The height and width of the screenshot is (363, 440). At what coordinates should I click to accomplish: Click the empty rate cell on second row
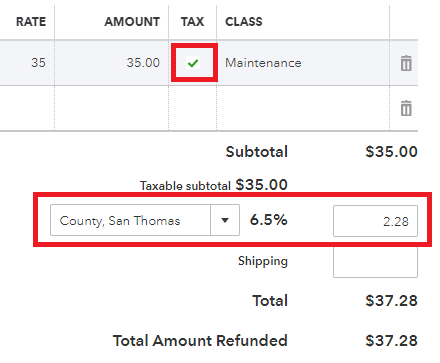point(27,108)
